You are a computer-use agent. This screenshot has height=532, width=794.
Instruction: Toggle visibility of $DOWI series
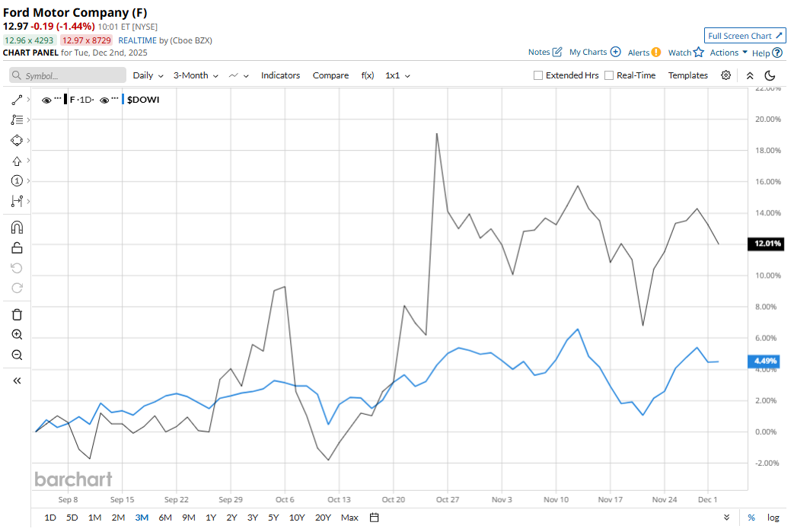[104, 100]
